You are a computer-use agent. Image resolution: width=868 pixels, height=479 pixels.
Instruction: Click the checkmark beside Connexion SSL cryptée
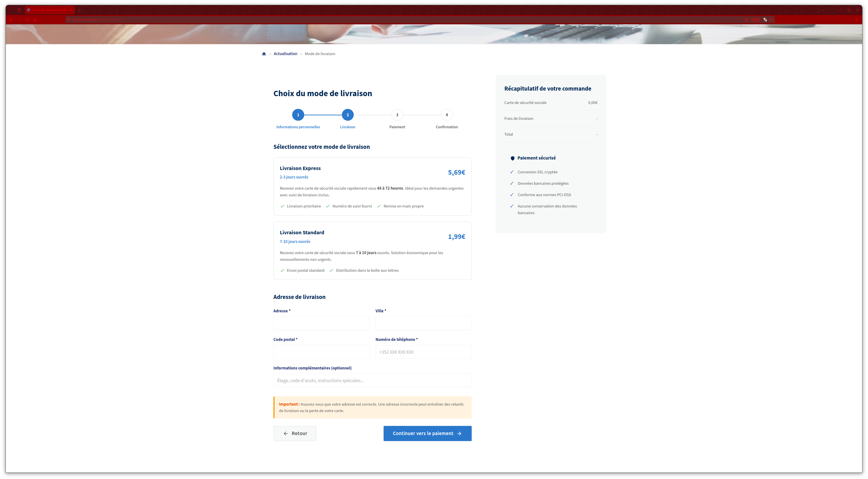coord(512,172)
